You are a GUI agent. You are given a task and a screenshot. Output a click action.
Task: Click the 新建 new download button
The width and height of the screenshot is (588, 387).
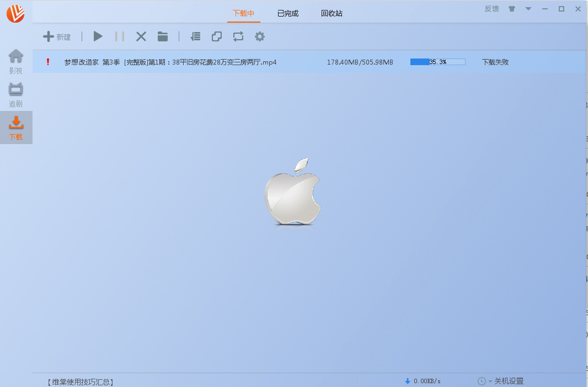coord(57,37)
